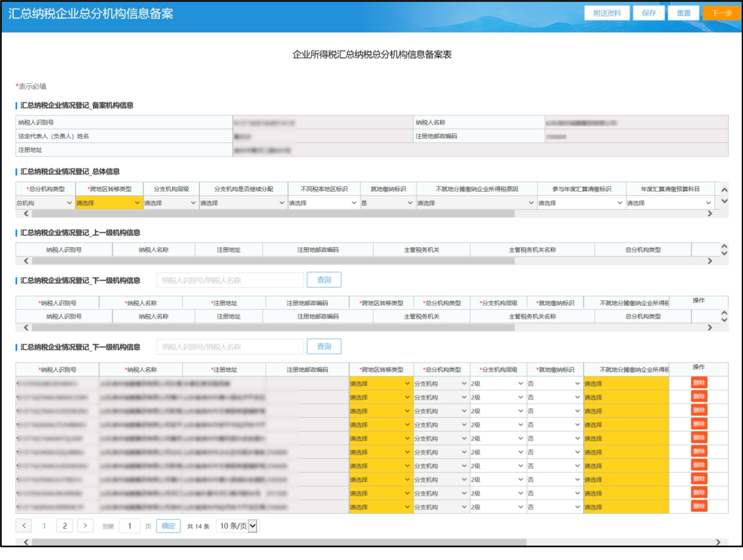Go to page 2 of results
The width and height of the screenshot is (743, 560).
point(65,526)
